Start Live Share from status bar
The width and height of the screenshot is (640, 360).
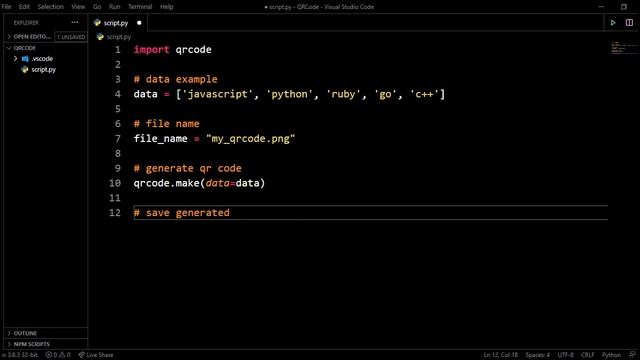(x=96, y=355)
